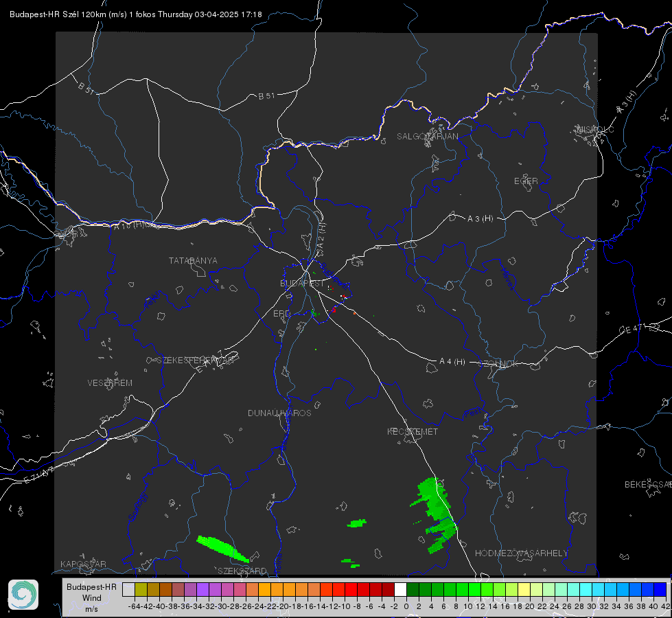Click the SZOLNOK city label
The image size is (672, 618).
coord(498,364)
